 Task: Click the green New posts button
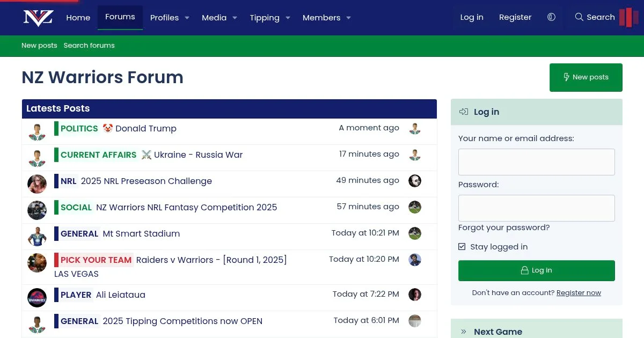click(x=586, y=77)
